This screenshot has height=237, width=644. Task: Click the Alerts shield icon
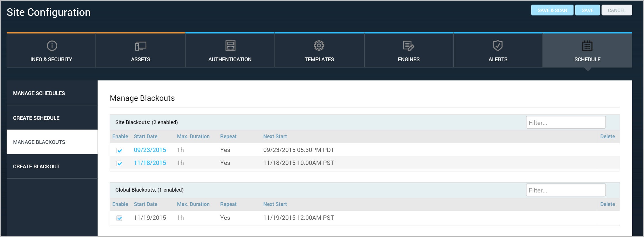498,45
